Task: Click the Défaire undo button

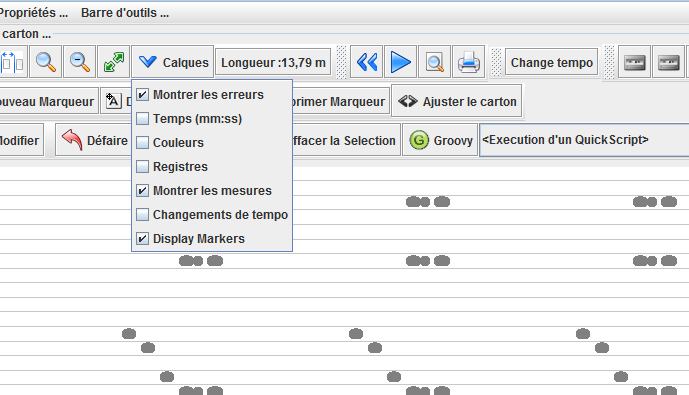Action: tap(94, 140)
